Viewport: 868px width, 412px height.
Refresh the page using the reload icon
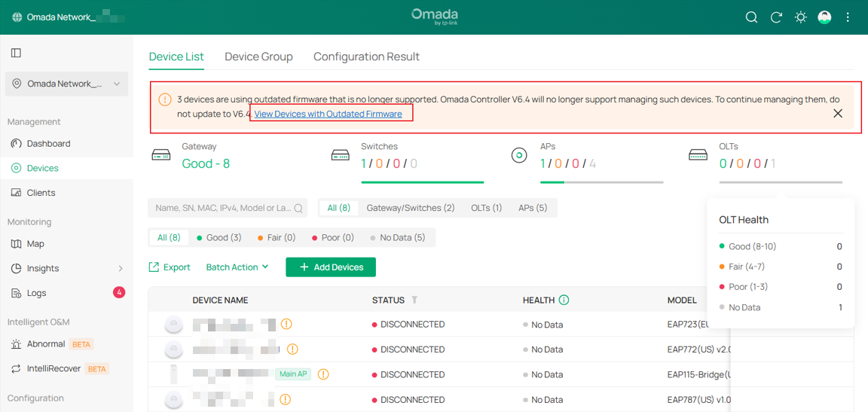[776, 17]
